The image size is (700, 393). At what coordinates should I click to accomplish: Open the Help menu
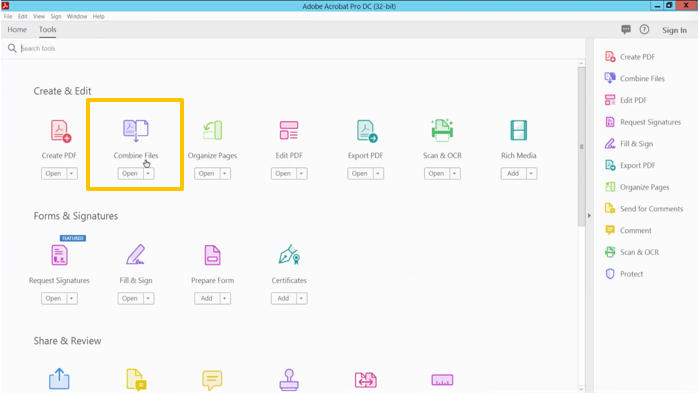point(98,16)
